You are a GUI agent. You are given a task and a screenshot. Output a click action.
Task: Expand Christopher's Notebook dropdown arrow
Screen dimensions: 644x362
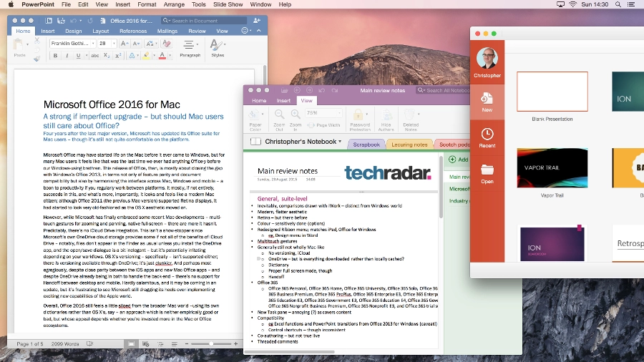point(340,142)
